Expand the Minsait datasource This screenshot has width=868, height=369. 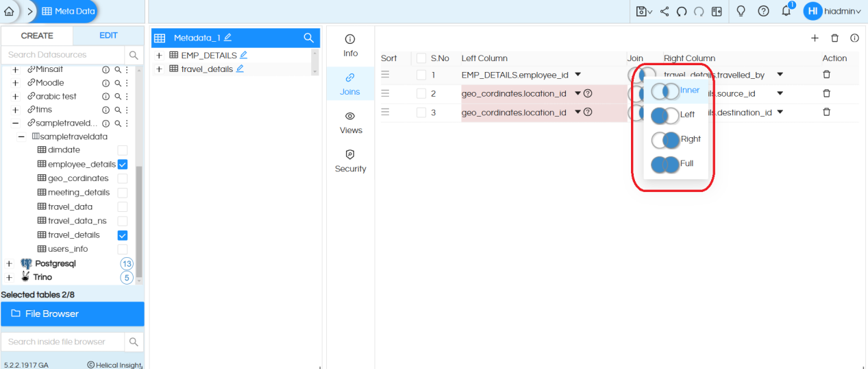(x=15, y=69)
